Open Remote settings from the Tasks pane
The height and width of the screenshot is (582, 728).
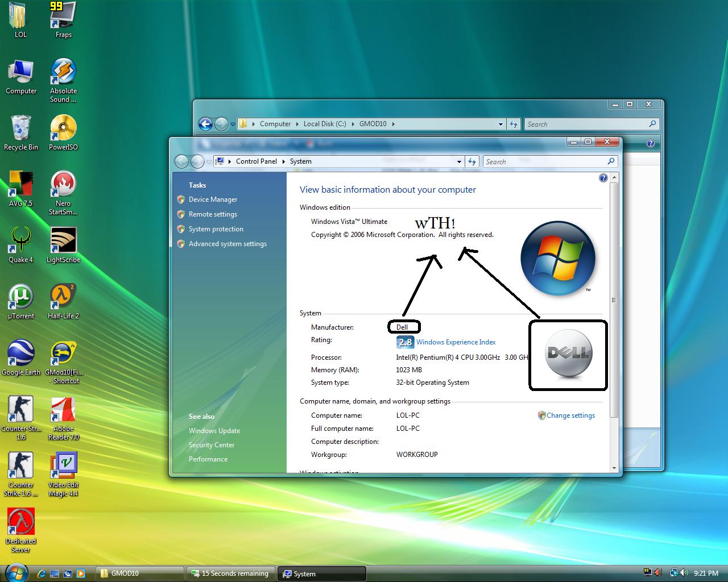213,214
